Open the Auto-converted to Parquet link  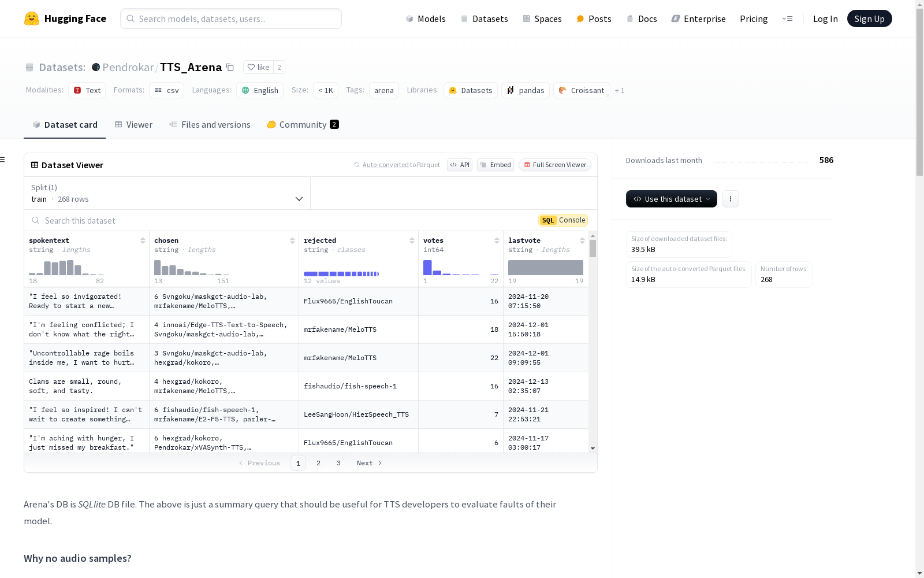pyautogui.click(x=385, y=165)
